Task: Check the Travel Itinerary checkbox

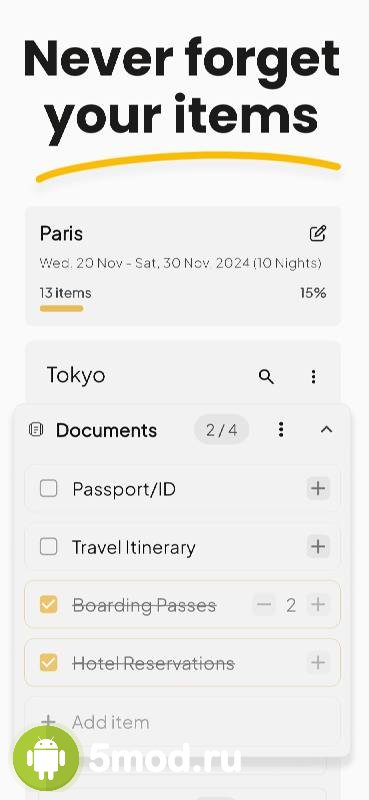Action: click(48, 547)
